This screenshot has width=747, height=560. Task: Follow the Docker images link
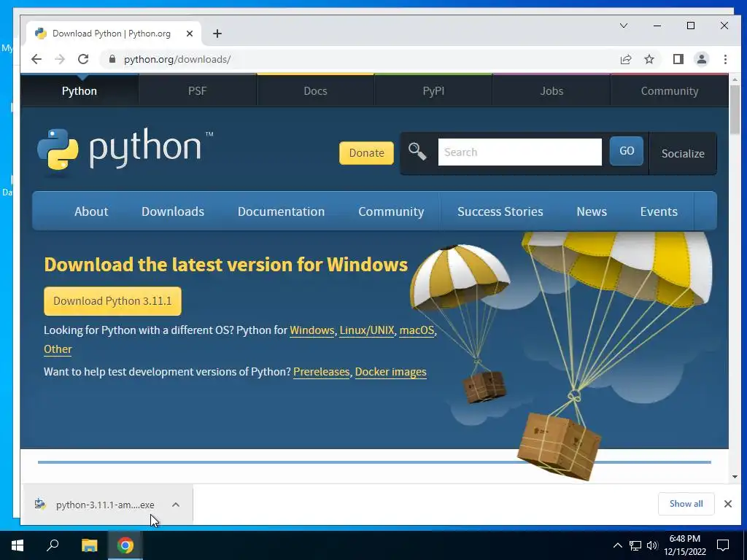coord(391,371)
